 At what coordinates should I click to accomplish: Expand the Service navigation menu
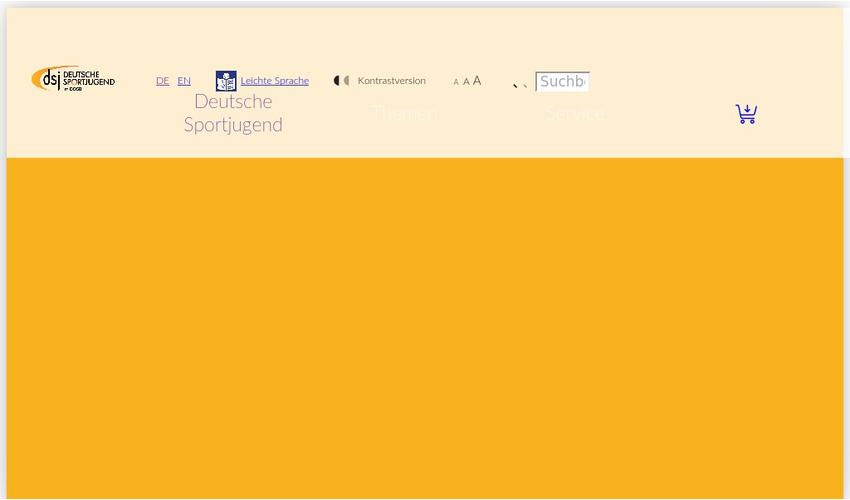(575, 114)
